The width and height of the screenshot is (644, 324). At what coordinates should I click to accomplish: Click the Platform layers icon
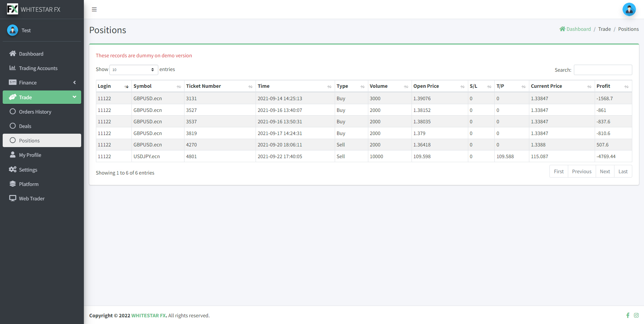point(13,184)
